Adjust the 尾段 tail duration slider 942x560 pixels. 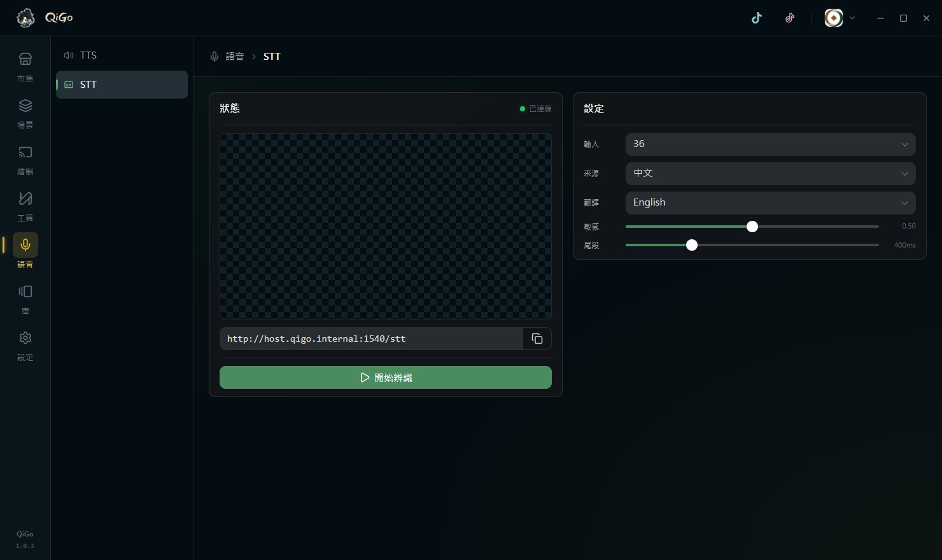(x=692, y=245)
